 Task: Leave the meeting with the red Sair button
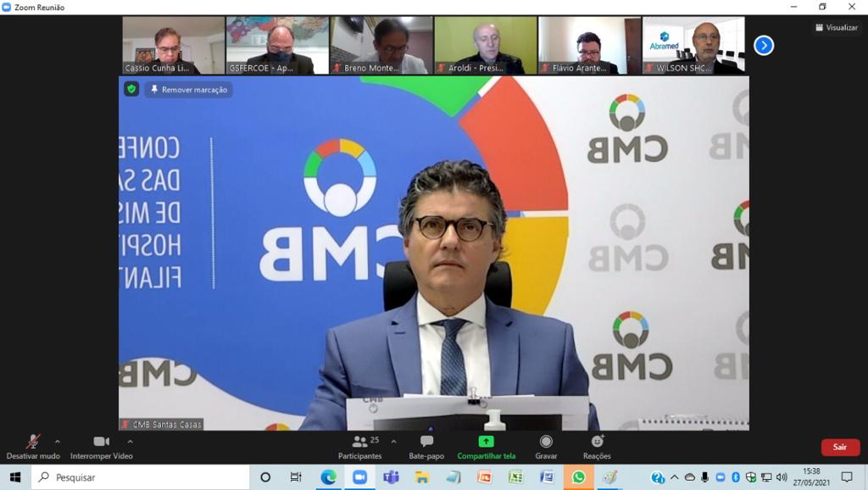pyautogui.click(x=840, y=448)
